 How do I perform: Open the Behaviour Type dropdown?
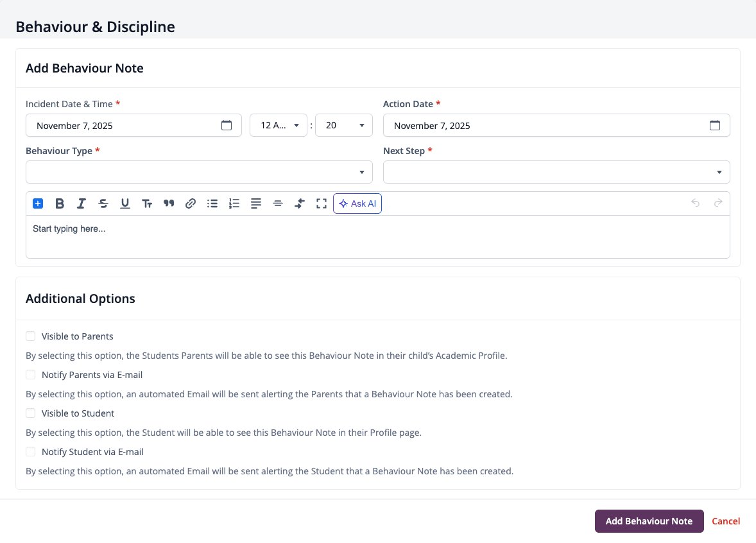click(x=199, y=172)
